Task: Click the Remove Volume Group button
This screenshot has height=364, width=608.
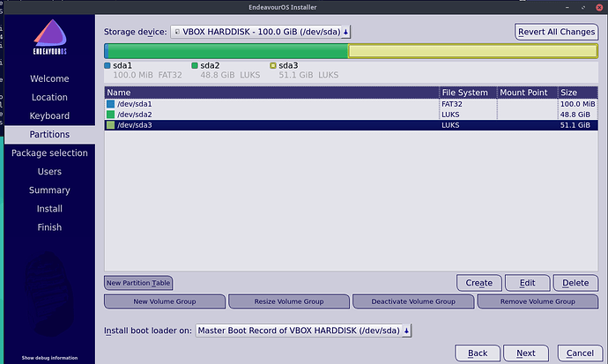Action: pyautogui.click(x=538, y=301)
